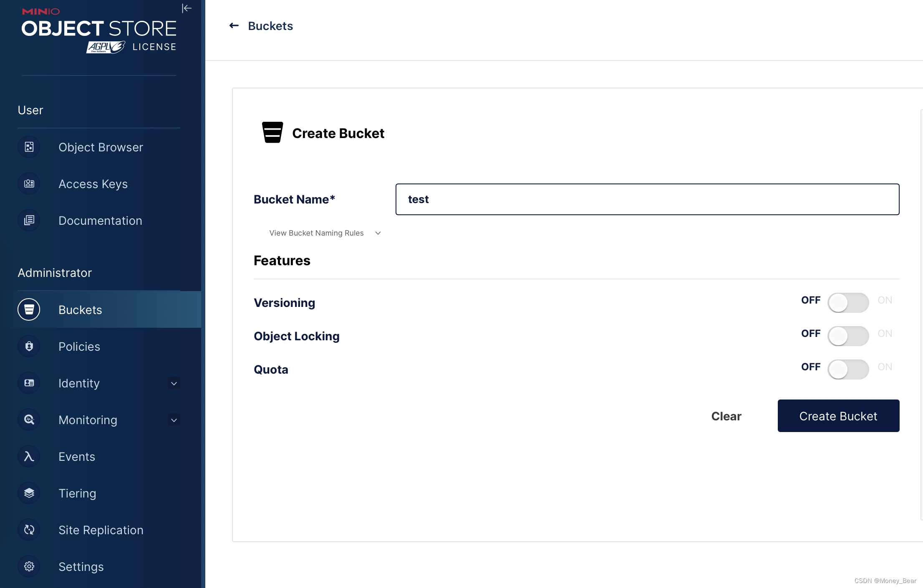
Task: Click the Bucket Name input field
Action: pyautogui.click(x=647, y=199)
